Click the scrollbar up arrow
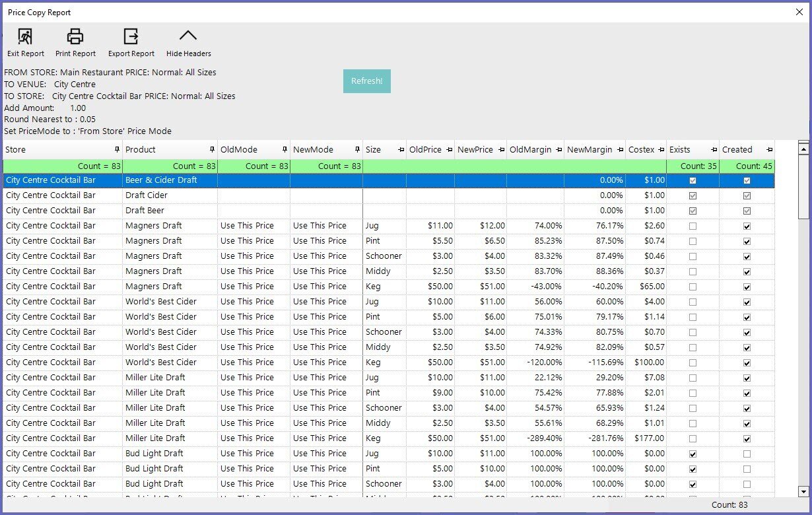This screenshot has width=812, height=515. coord(803,149)
